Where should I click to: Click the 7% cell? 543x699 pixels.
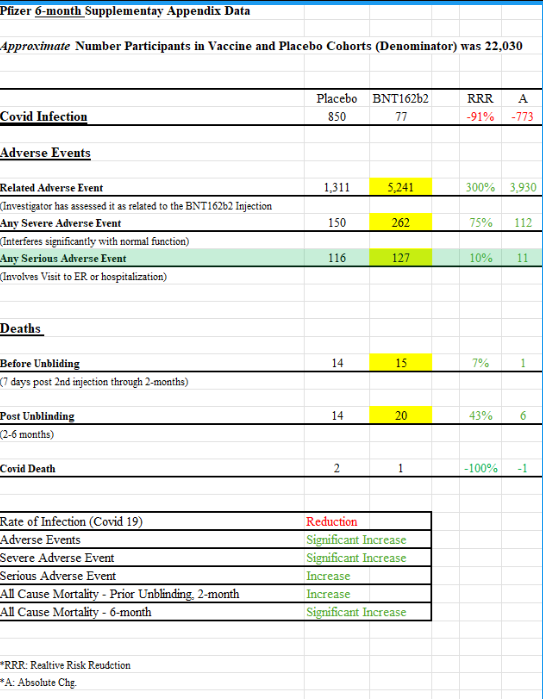coord(481,363)
